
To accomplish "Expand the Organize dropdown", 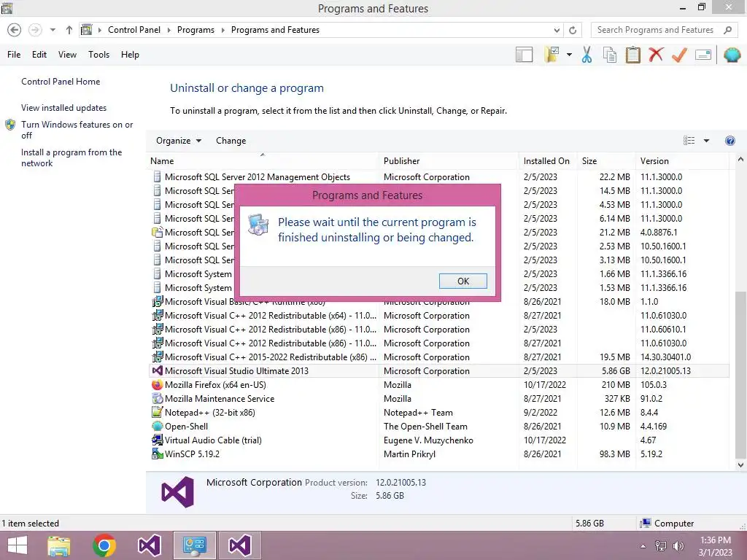I will coord(179,141).
